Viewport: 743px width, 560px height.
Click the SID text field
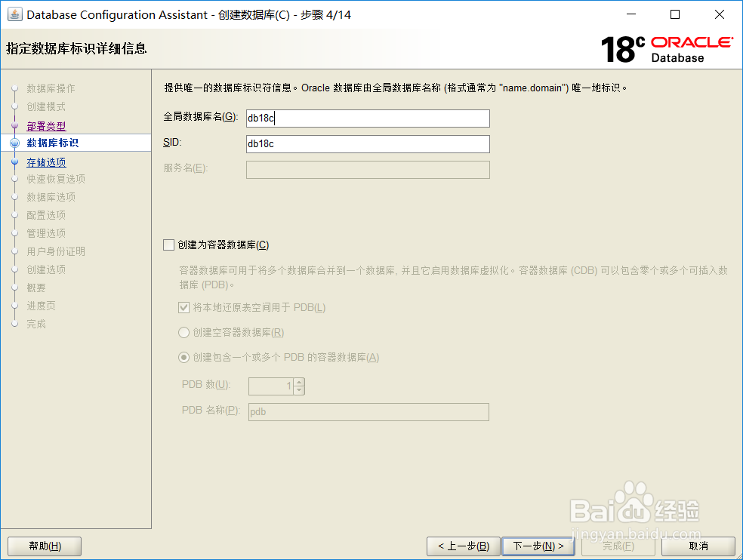click(367, 143)
